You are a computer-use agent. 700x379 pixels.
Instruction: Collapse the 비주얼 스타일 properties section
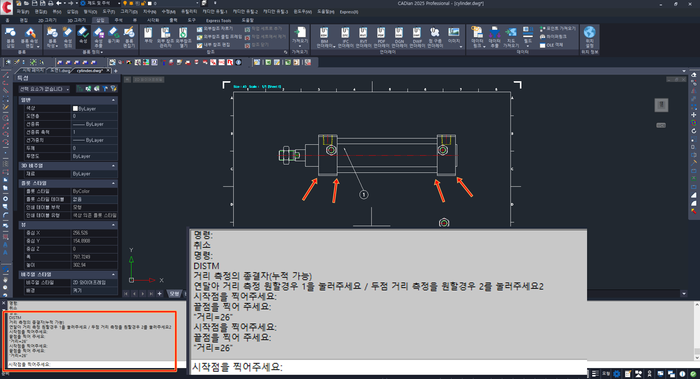pyautogui.click(x=113, y=274)
